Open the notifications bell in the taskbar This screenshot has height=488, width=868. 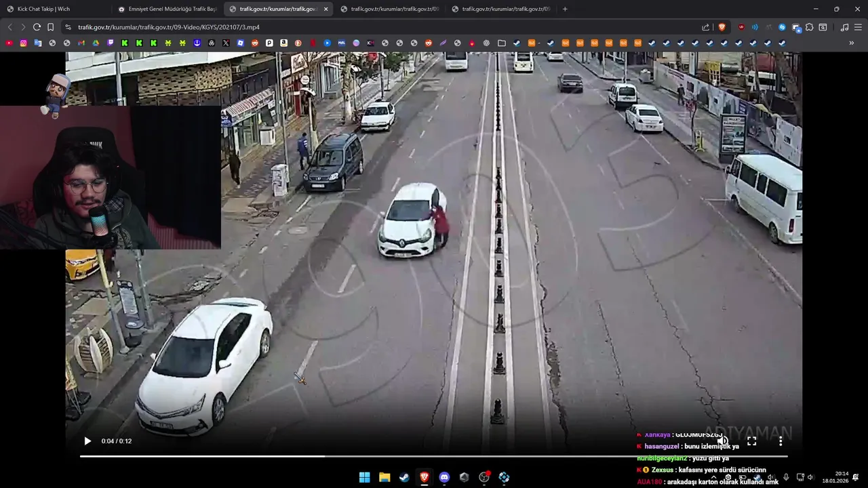[856, 477]
